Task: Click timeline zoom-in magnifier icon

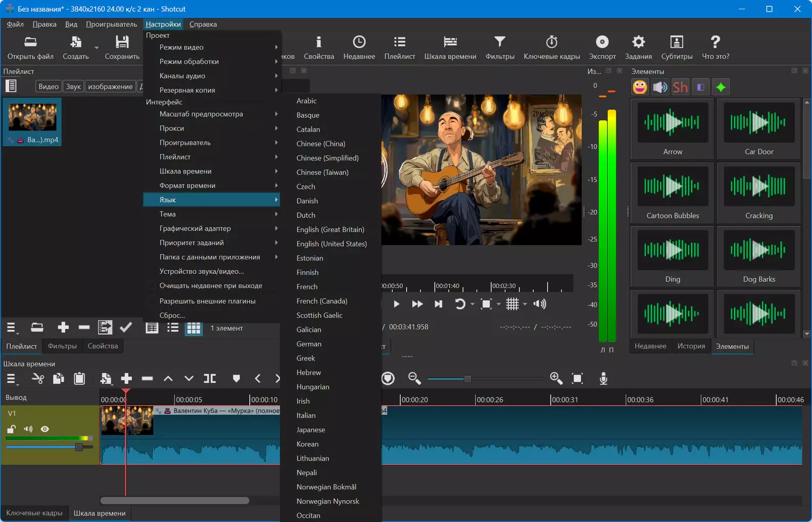Action: click(x=556, y=378)
